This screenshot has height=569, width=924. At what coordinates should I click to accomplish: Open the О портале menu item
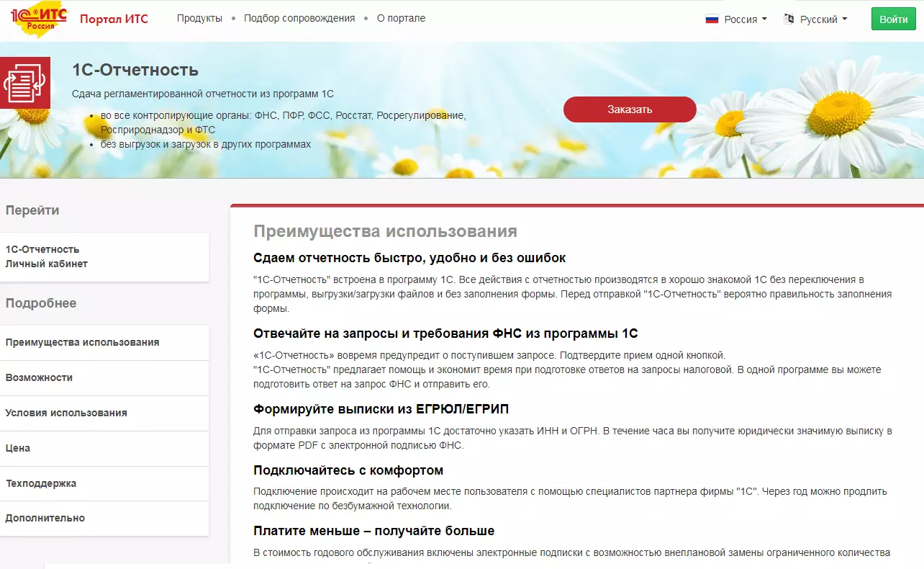pos(401,18)
